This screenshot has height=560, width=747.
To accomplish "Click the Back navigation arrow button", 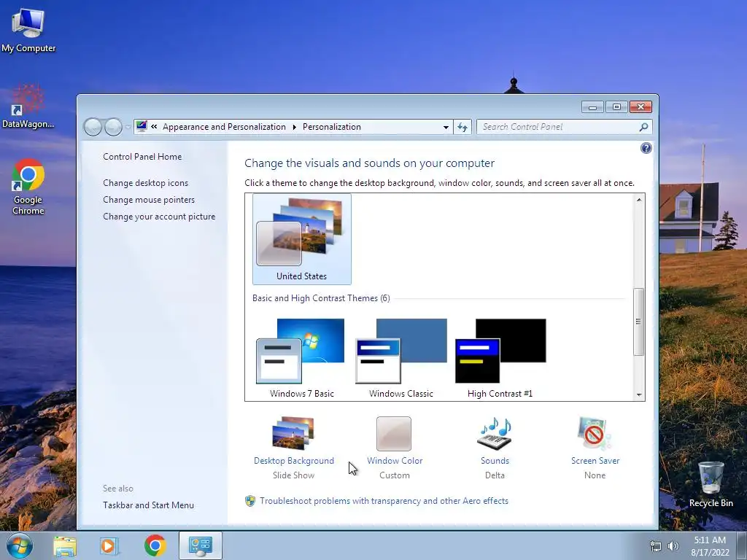I will pyautogui.click(x=93, y=127).
